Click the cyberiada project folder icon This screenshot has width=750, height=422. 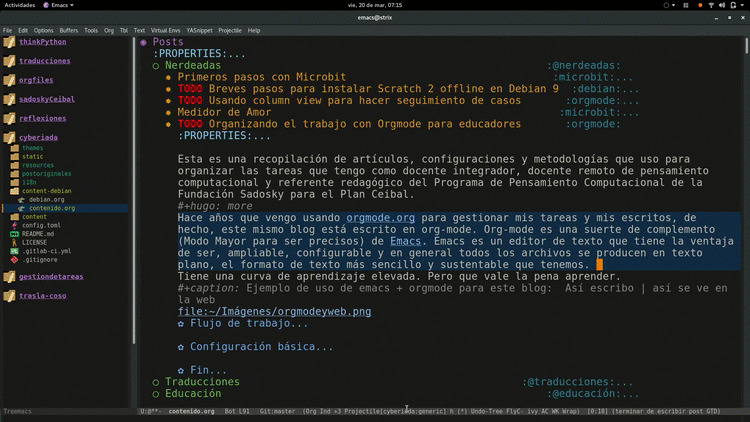pyautogui.click(x=9, y=138)
